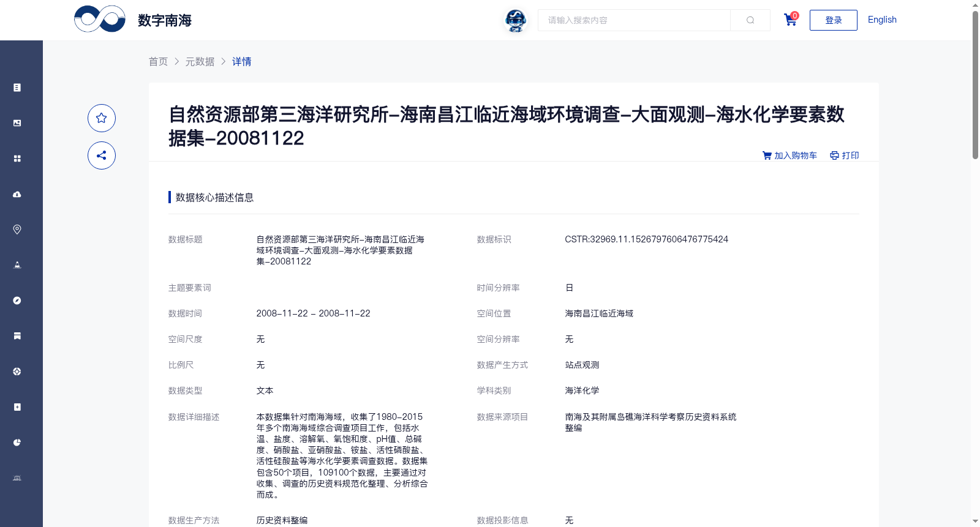Viewport: 980px width, 527px height.
Task: Click the cloud download sidebar icon
Action: [17, 194]
